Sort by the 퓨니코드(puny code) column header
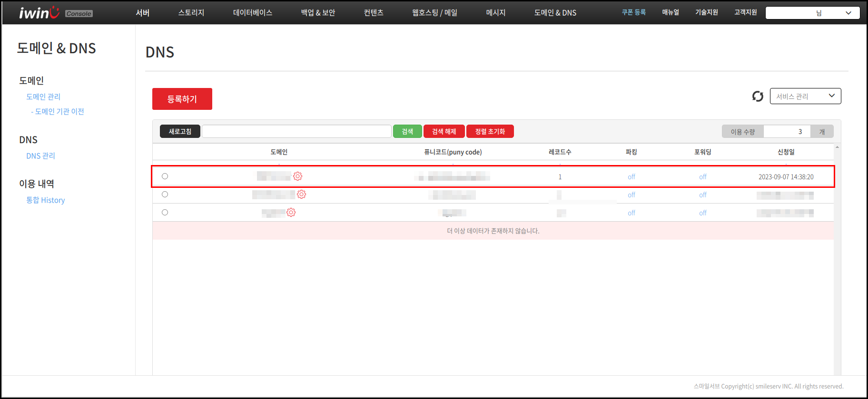 pyautogui.click(x=453, y=152)
